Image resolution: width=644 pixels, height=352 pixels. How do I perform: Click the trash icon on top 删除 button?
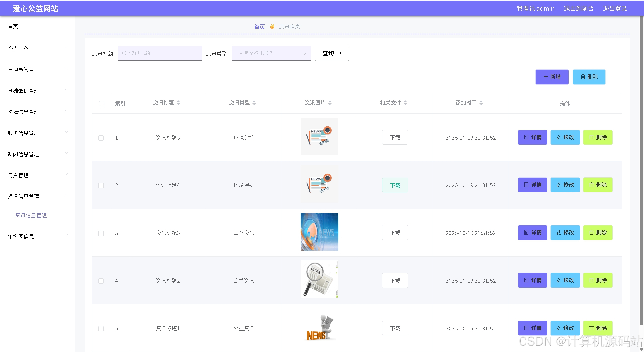pos(583,77)
